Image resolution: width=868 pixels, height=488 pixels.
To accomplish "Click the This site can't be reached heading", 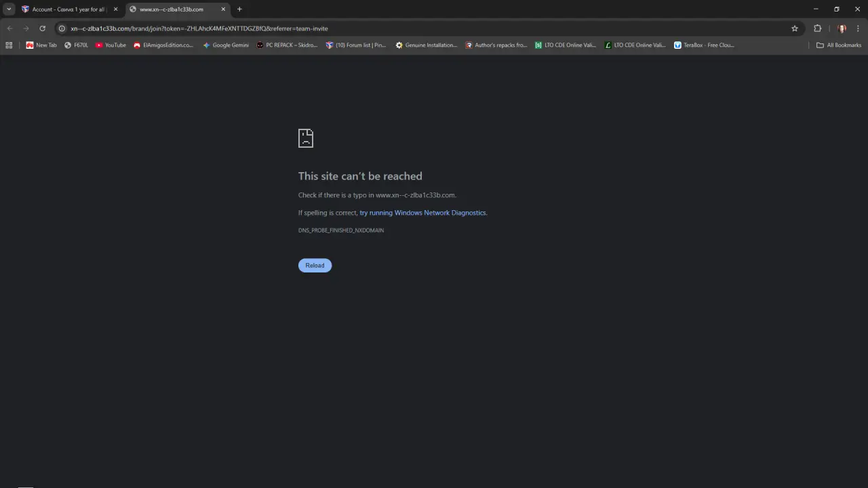I will click(360, 176).
